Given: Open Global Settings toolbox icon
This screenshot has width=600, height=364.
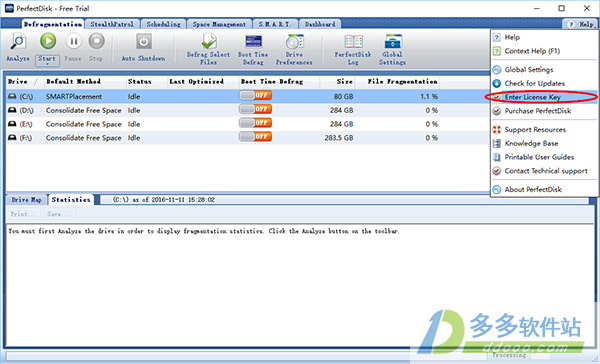Looking at the screenshot, I should 393,41.
